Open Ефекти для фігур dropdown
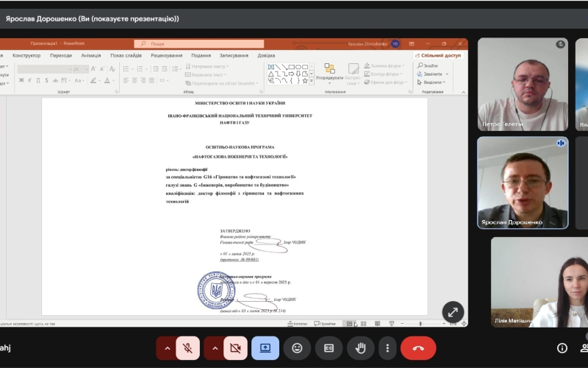This screenshot has width=588, height=368. pos(385,82)
